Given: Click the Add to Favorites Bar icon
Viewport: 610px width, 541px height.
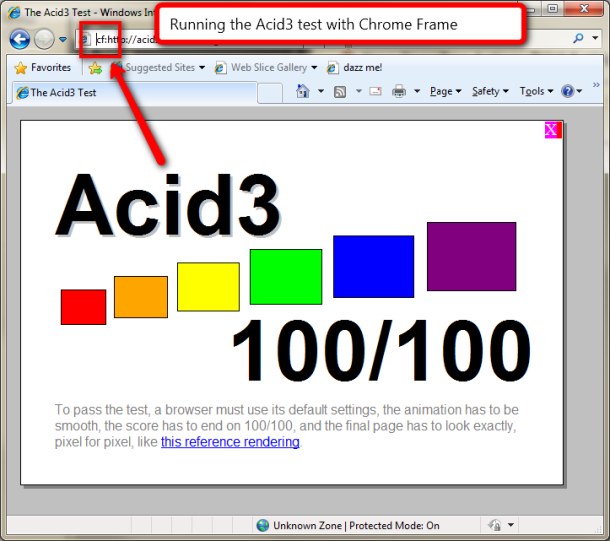Looking at the screenshot, I should coord(95,68).
